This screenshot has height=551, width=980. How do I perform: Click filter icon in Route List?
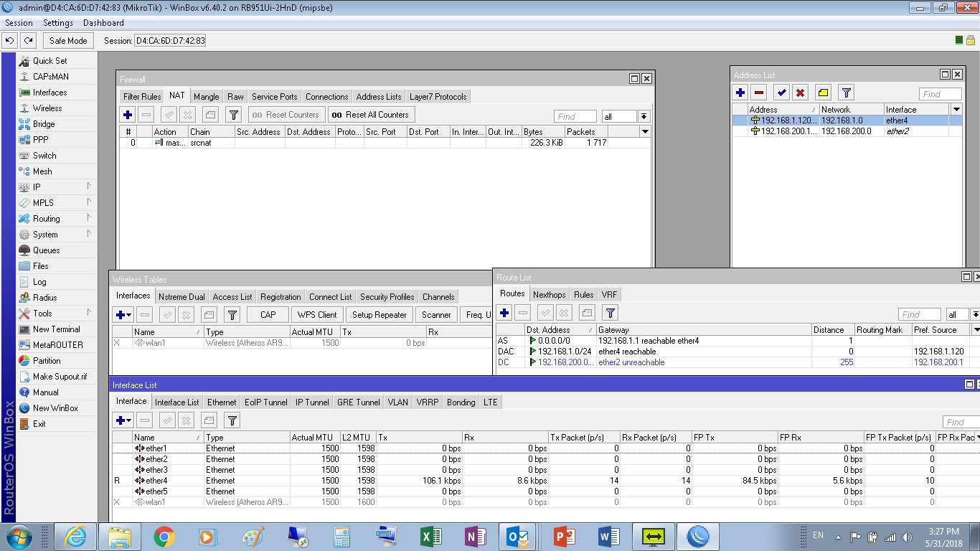coord(610,313)
